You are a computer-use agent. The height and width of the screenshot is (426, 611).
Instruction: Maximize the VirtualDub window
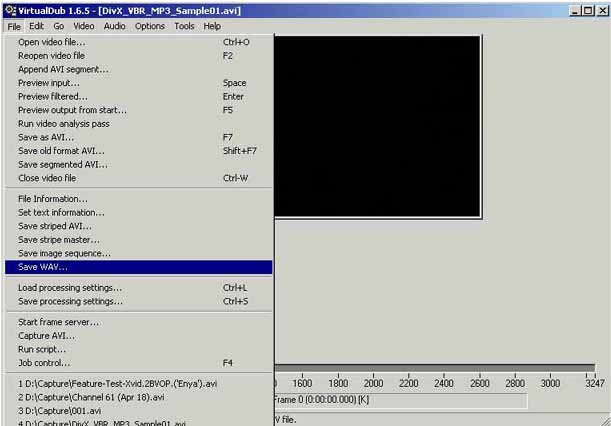point(588,11)
